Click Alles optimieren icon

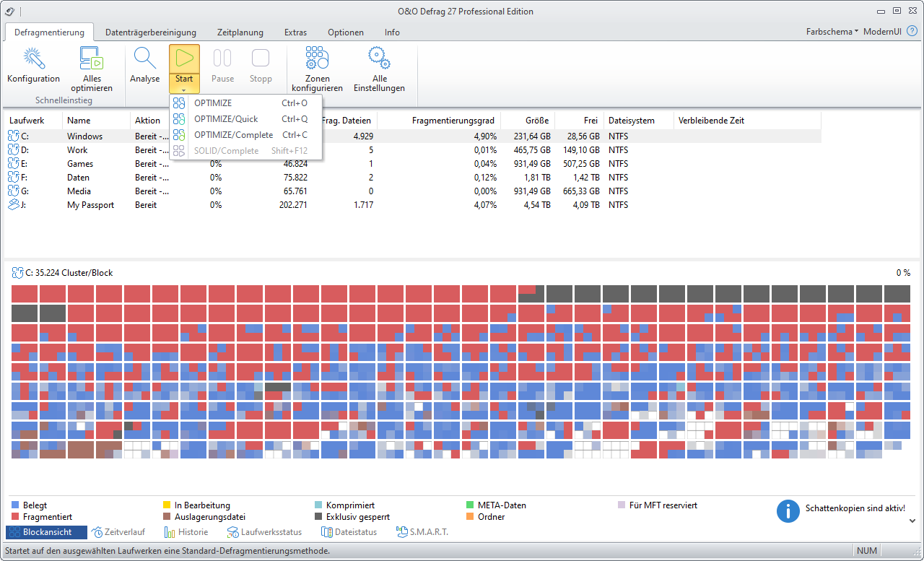click(91, 58)
